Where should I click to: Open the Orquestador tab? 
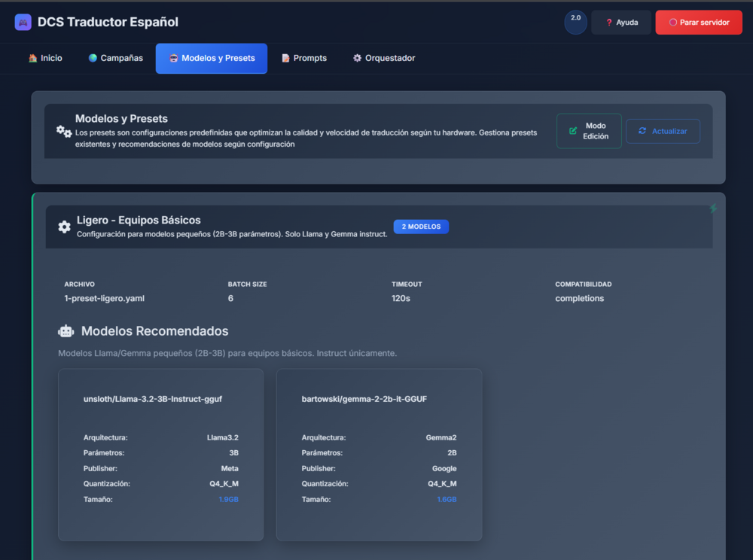pyautogui.click(x=384, y=58)
